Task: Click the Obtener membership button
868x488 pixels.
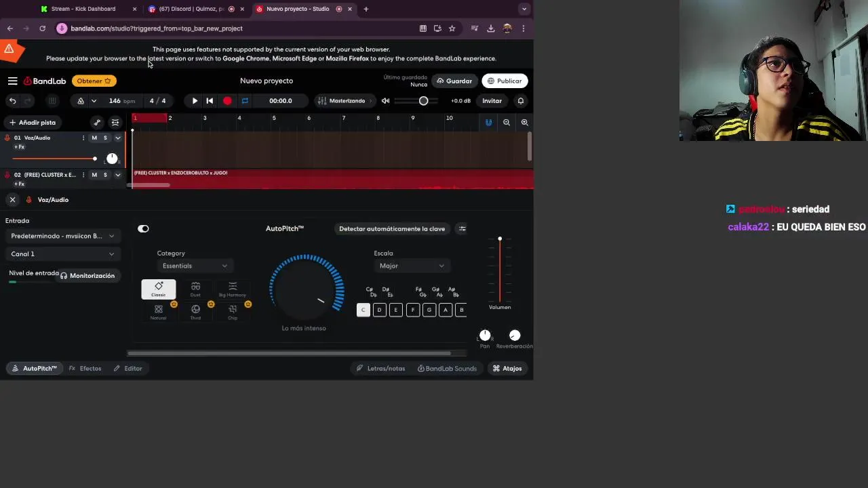Action: click(94, 81)
